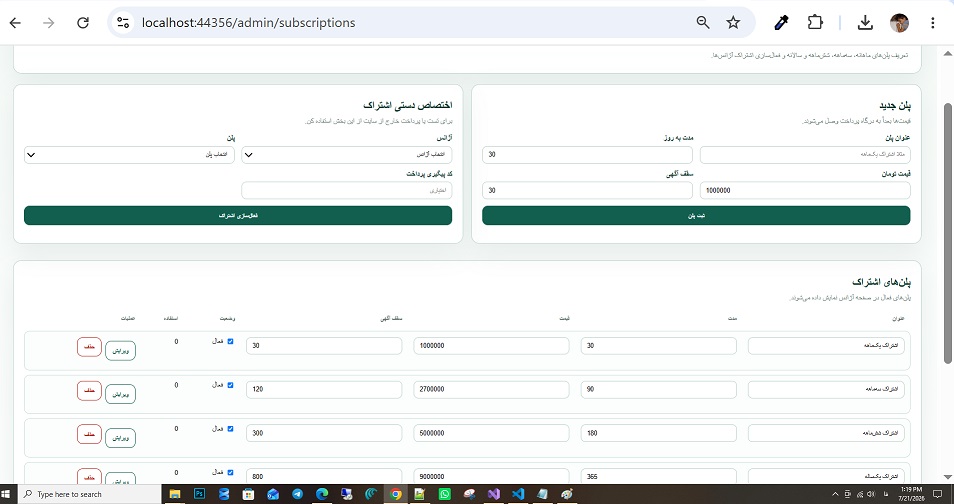Open Microsoft Store from taskbar
Image resolution: width=954 pixels, height=504 pixels.
pyautogui.click(x=248, y=494)
